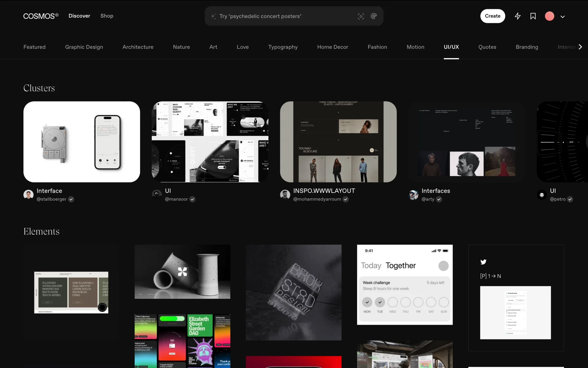
Task: Toggle the SUN circle in Week challenge
Action: point(443,302)
